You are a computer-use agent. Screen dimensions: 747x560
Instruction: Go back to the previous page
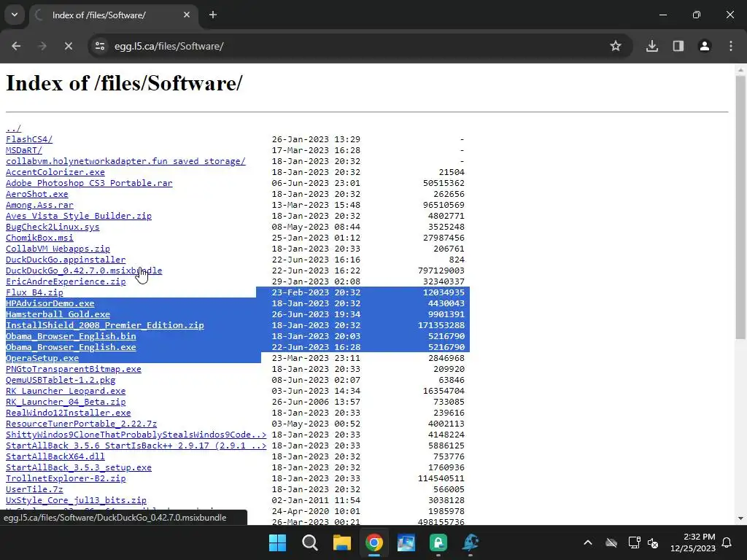pos(16,46)
